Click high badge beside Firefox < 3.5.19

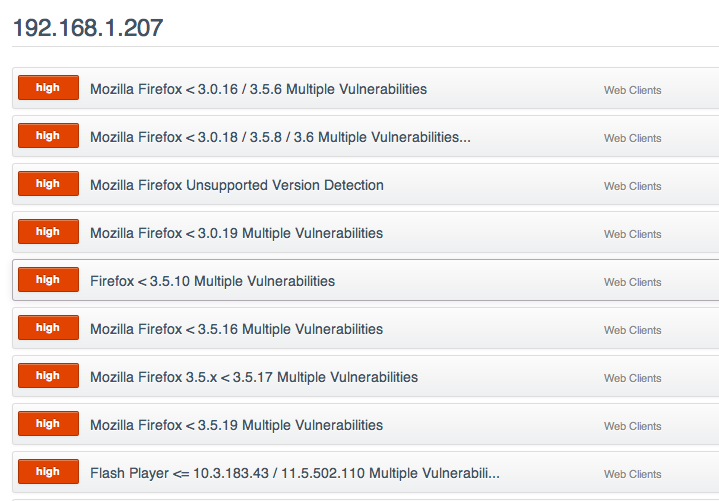click(48, 424)
